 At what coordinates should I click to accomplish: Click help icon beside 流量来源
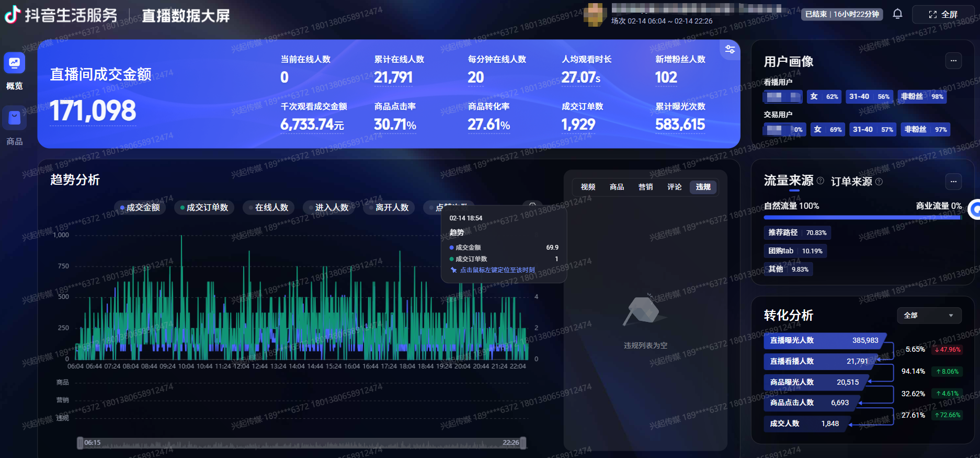[820, 181]
